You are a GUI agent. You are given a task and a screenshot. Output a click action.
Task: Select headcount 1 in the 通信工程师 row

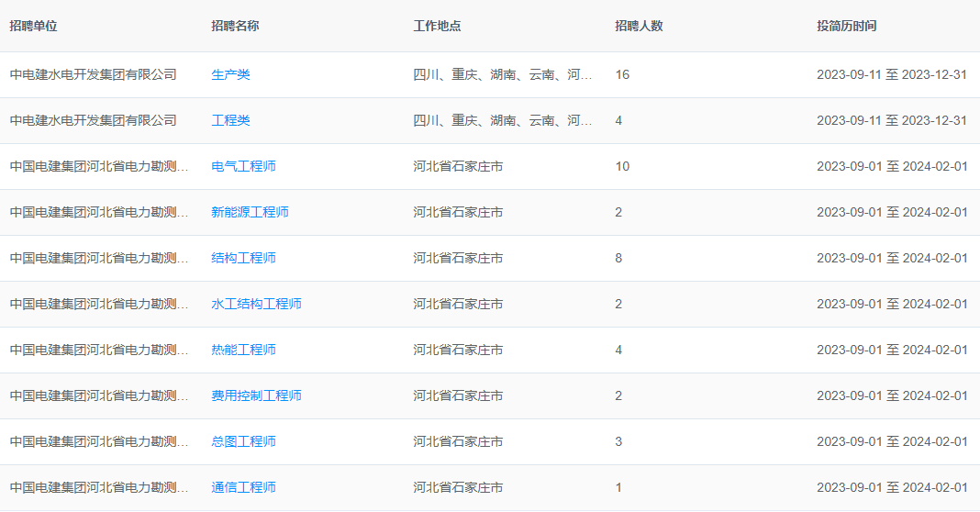[618, 487]
